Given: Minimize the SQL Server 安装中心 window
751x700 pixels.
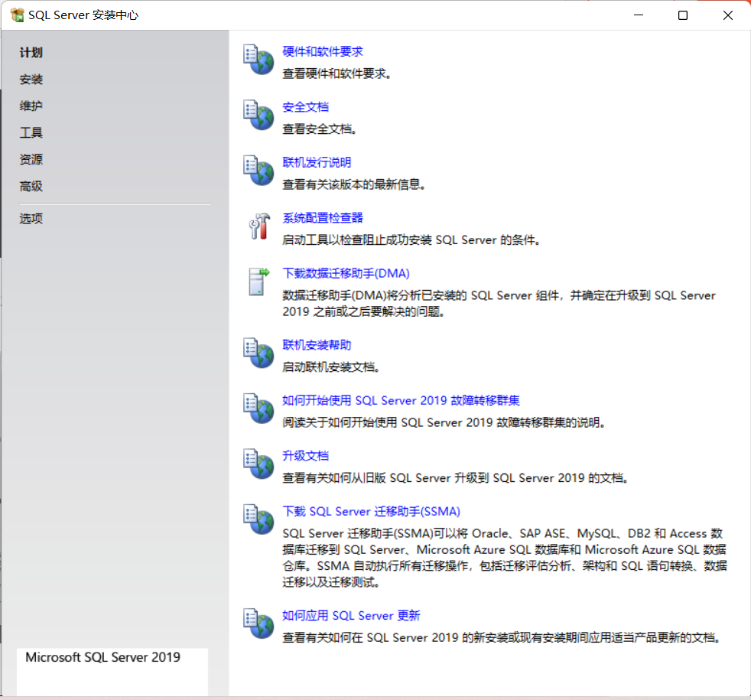Looking at the screenshot, I should pos(639,15).
